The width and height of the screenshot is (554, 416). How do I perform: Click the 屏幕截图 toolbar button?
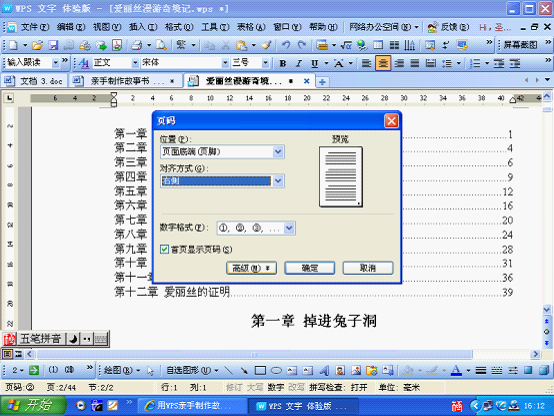pos(520,45)
